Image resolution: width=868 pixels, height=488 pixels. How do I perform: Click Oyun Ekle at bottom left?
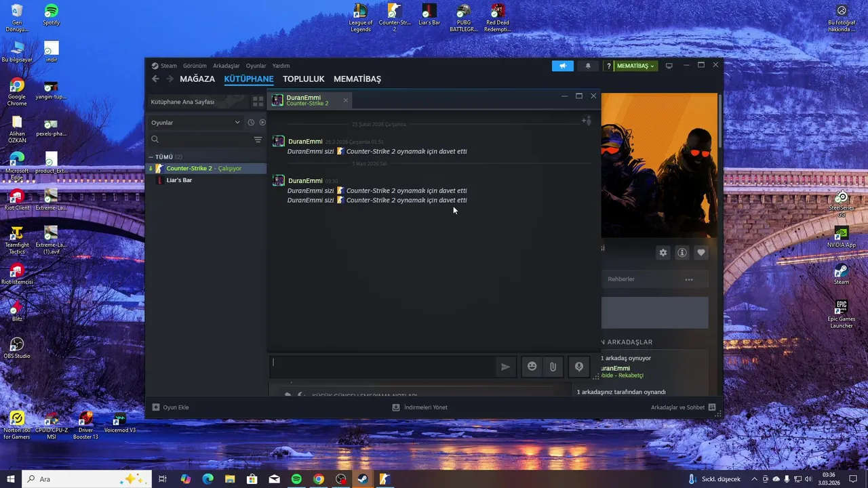click(x=171, y=407)
